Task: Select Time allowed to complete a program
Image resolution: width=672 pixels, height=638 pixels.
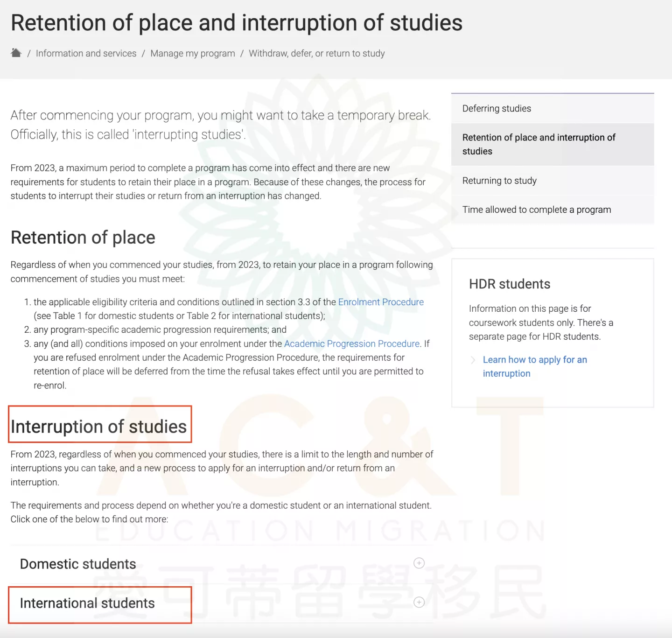Action: tap(553, 210)
